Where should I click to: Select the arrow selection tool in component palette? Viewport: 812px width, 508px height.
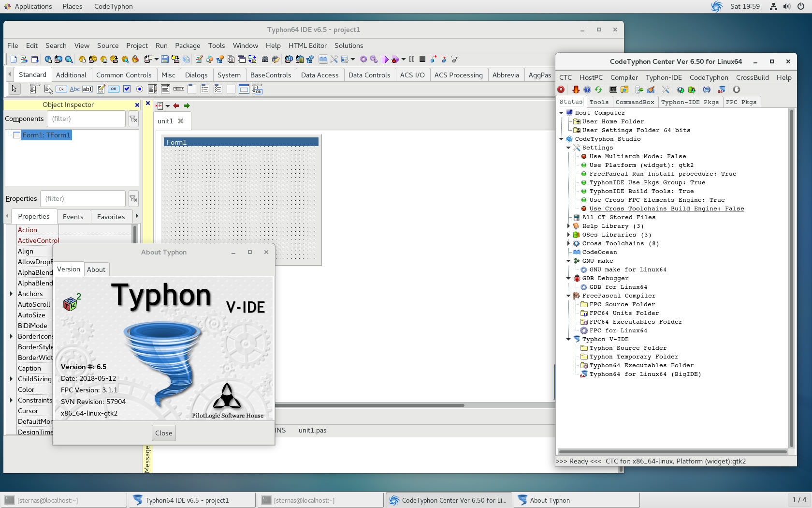pos(14,89)
